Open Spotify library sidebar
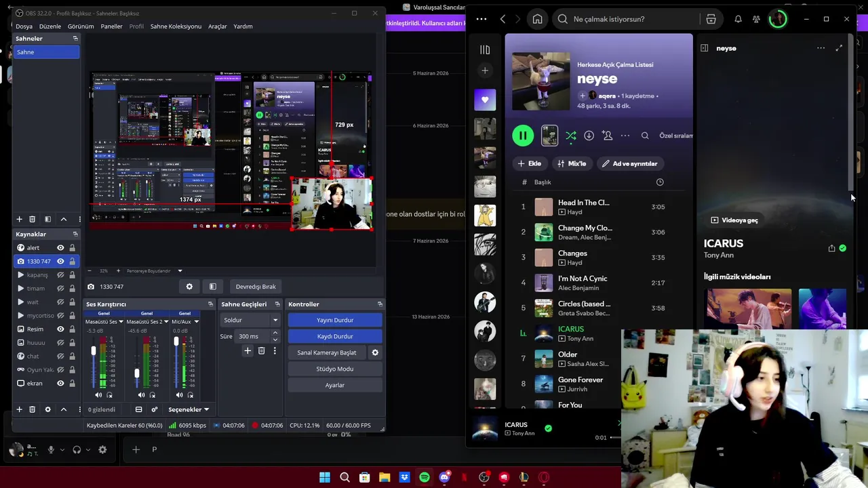 tap(485, 49)
